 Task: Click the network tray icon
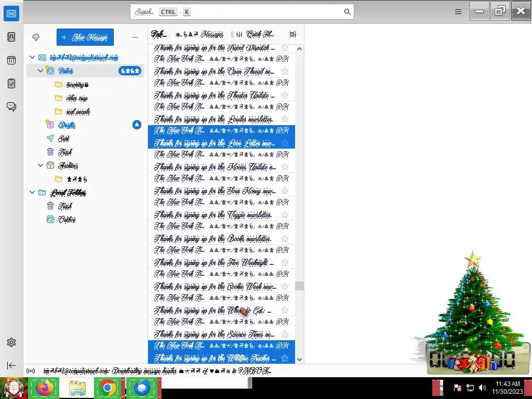(470, 388)
